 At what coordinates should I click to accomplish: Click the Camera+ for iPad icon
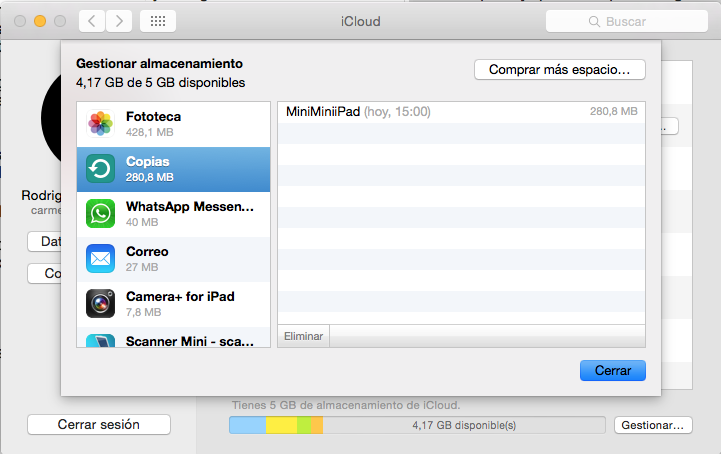pos(100,304)
